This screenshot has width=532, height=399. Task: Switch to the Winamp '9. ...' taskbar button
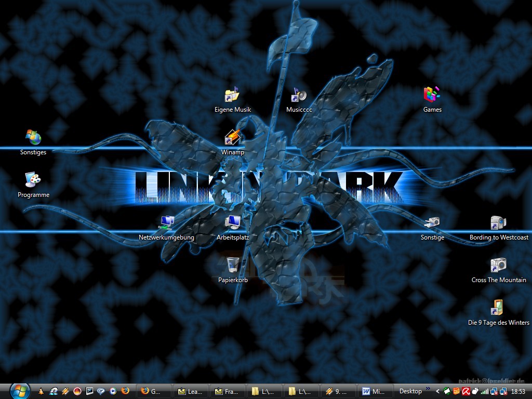click(338, 391)
